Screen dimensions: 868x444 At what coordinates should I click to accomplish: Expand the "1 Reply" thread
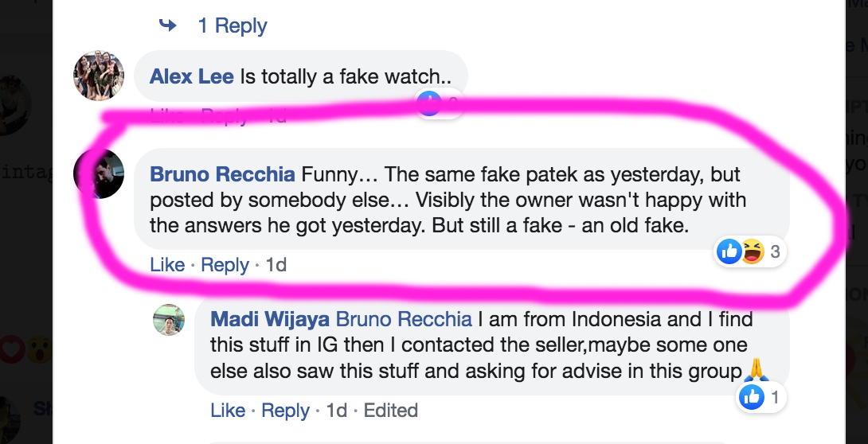(232, 25)
